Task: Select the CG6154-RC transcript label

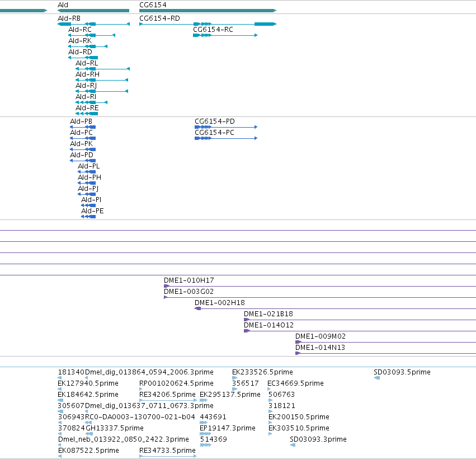Action: [213, 30]
